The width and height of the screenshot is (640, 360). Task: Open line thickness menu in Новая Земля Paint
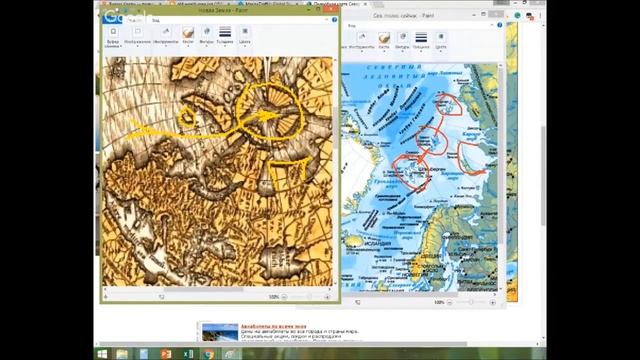(x=225, y=37)
